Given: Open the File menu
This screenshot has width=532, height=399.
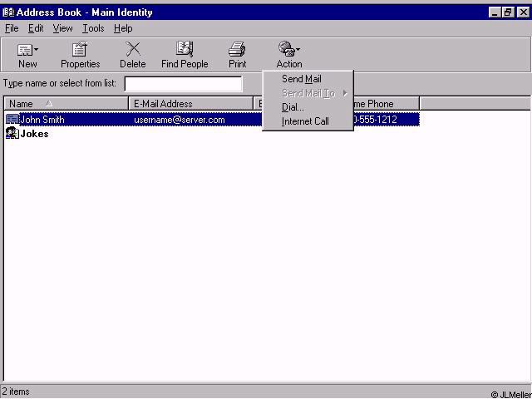Looking at the screenshot, I should point(12,28).
